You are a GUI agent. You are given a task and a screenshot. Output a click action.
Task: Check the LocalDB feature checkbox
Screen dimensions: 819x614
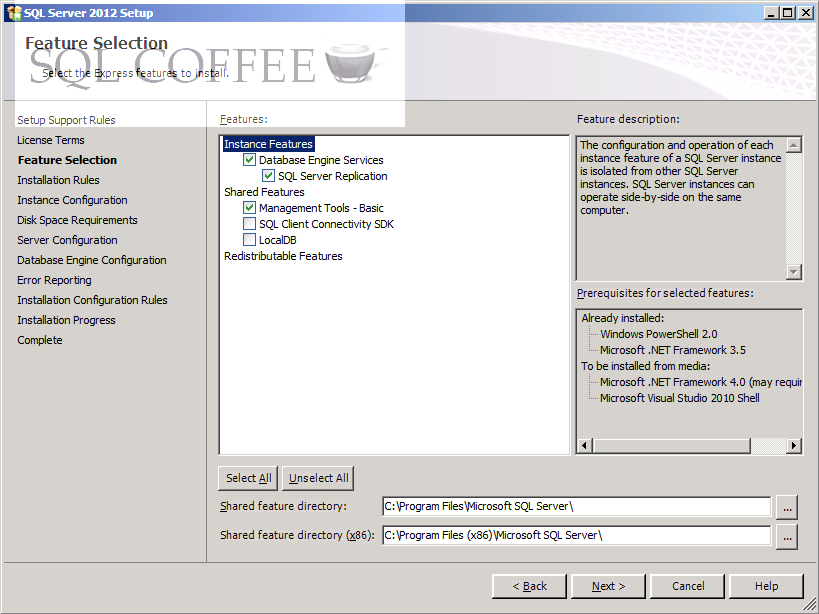click(249, 240)
